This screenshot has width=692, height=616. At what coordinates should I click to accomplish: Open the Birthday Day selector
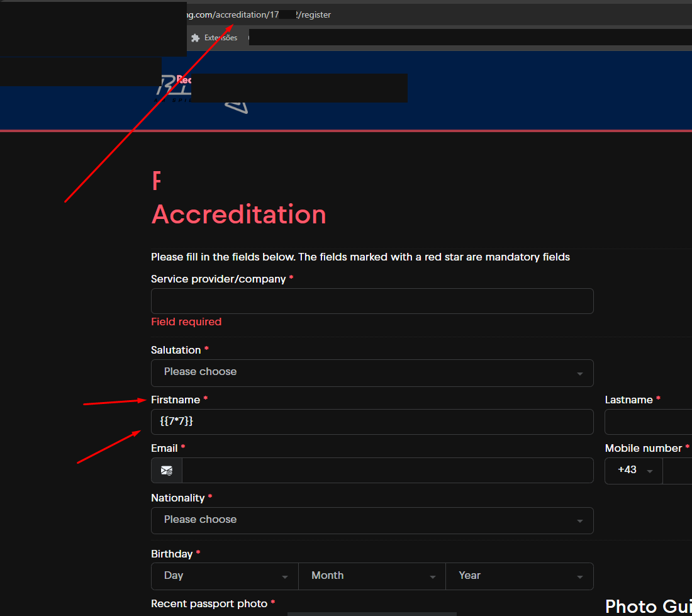(x=225, y=576)
